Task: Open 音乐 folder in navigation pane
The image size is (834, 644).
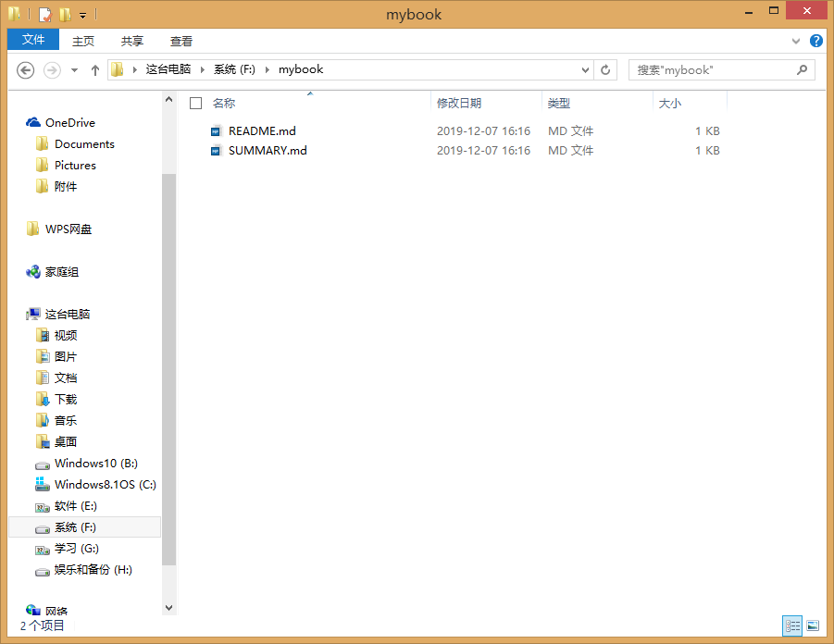Action: click(66, 421)
